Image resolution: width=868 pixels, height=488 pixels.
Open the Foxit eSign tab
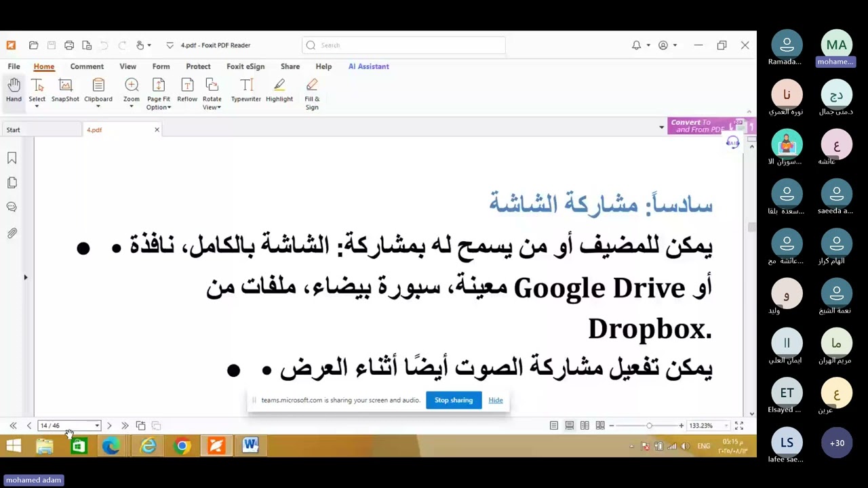point(245,66)
